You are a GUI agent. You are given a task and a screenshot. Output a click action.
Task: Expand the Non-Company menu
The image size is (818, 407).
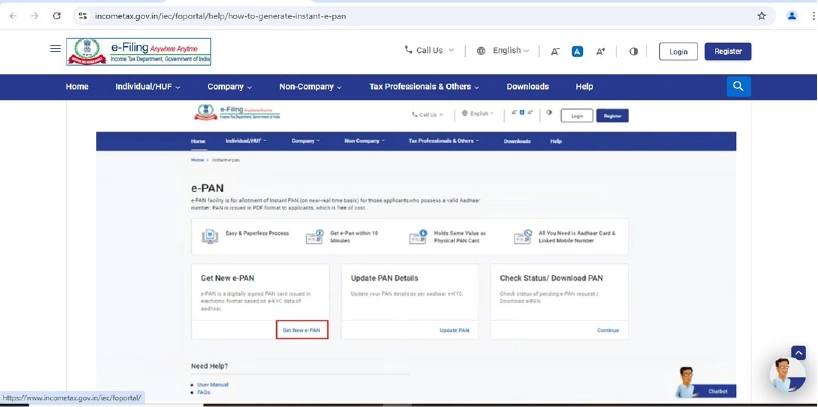click(310, 87)
